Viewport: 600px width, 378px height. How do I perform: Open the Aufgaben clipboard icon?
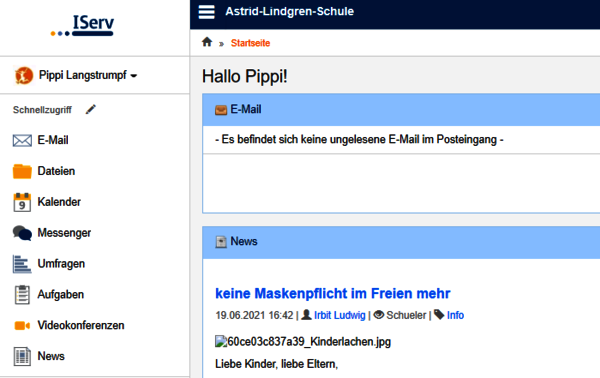[x=22, y=295]
